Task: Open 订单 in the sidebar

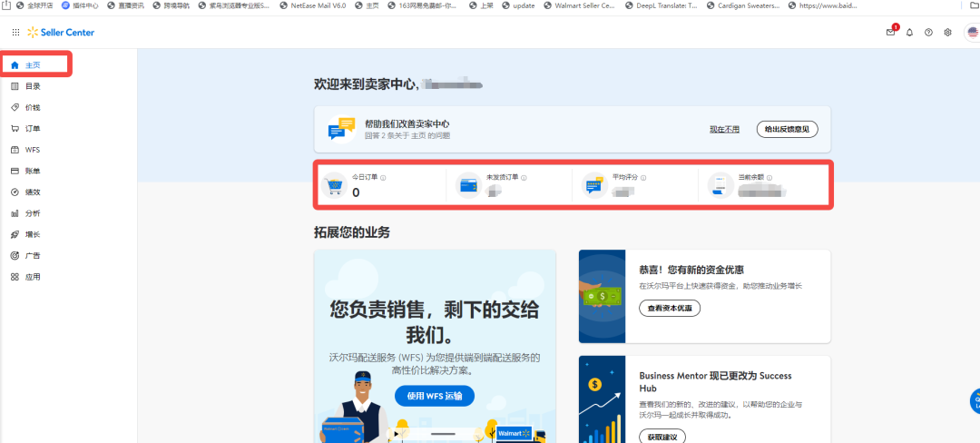Action: [x=33, y=129]
